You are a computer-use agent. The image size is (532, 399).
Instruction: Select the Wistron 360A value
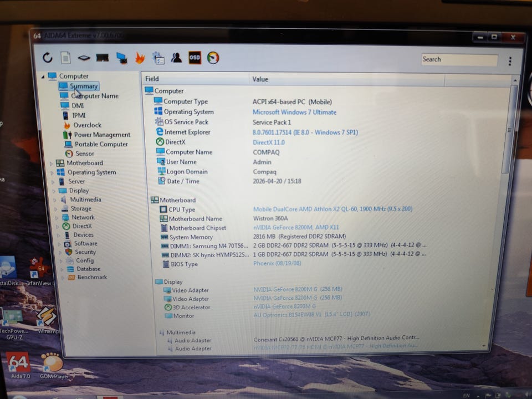point(270,218)
